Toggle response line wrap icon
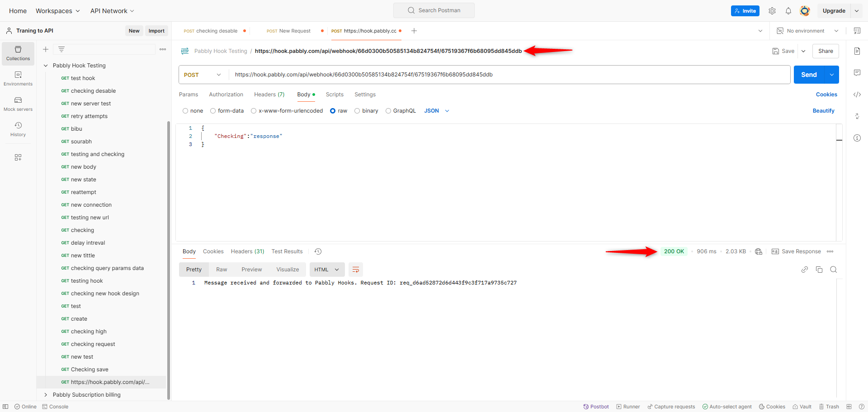868x412 pixels. (x=356, y=270)
